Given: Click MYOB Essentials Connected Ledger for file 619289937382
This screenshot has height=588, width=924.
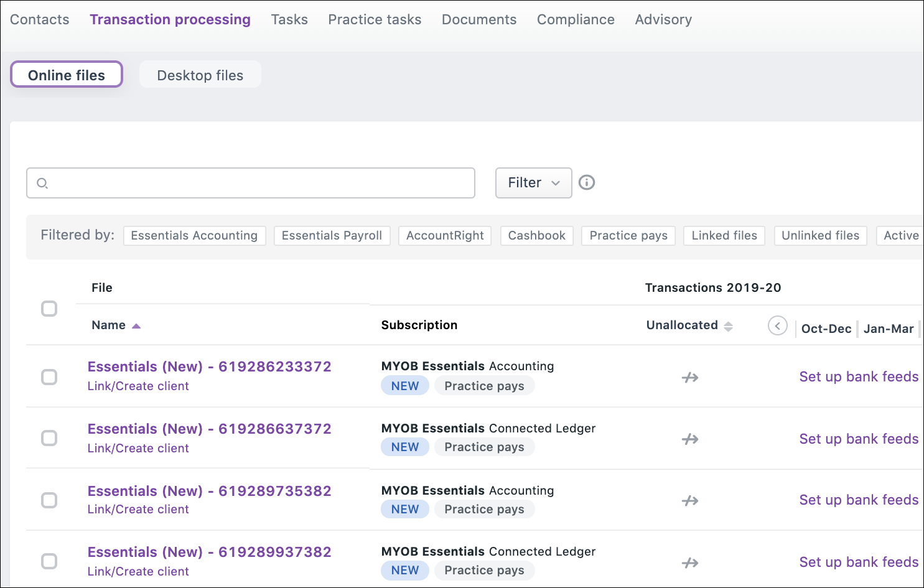Looking at the screenshot, I should [x=488, y=551].
